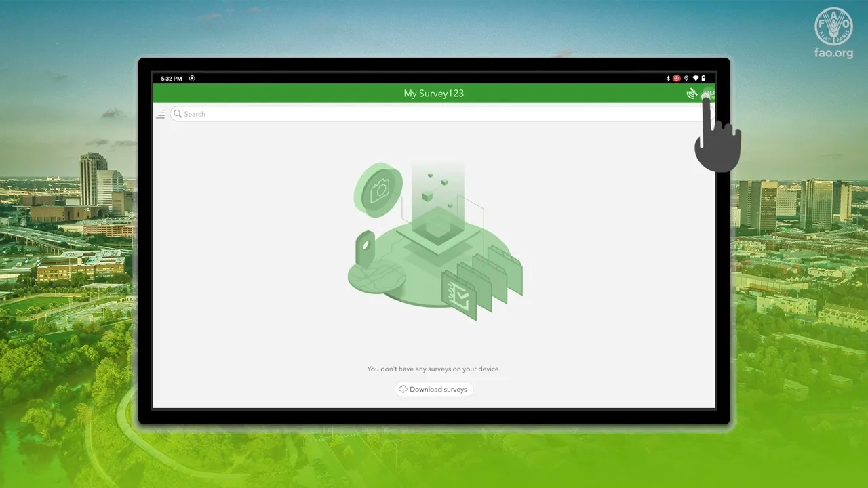
Task: Tap the Download surveys button
Action: tap(434, 390)
